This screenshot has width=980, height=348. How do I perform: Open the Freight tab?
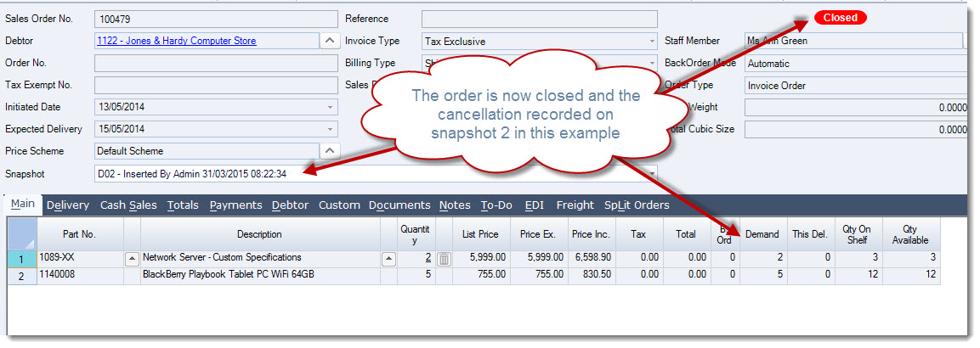pos(575,205)
